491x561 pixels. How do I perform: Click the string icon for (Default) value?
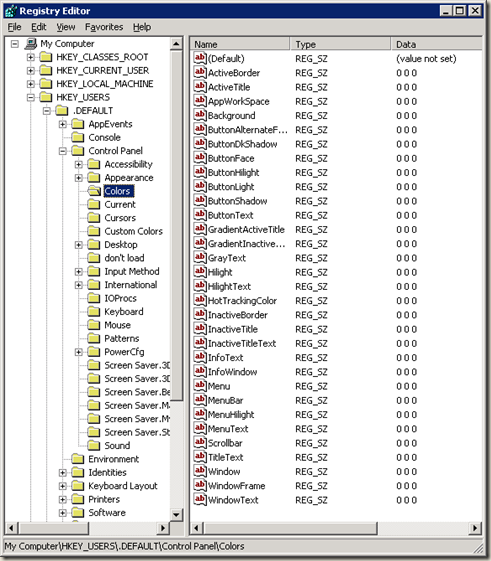coord(200,58)
